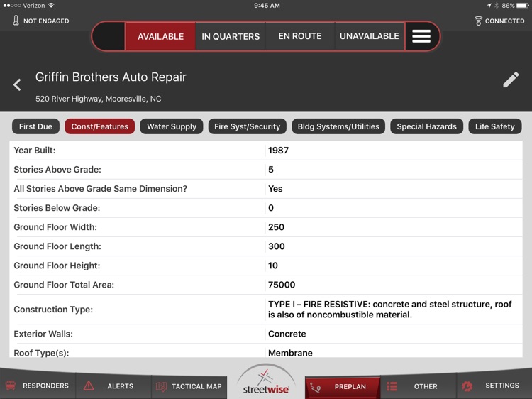Tap the streetwise center logo

266,382
